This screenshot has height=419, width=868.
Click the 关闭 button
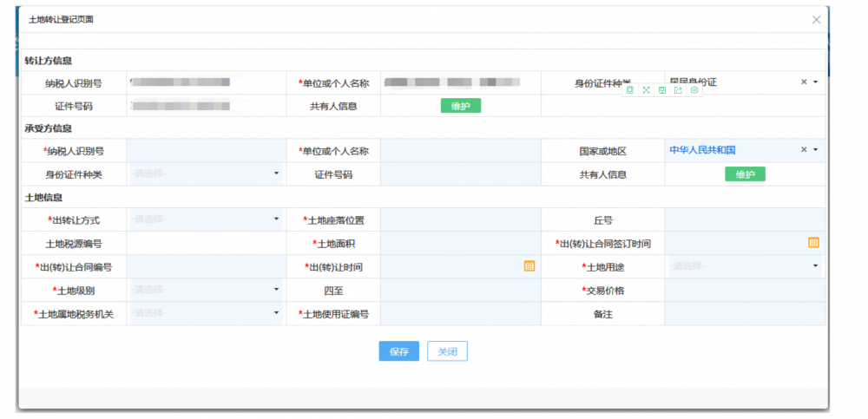point(447,351)
